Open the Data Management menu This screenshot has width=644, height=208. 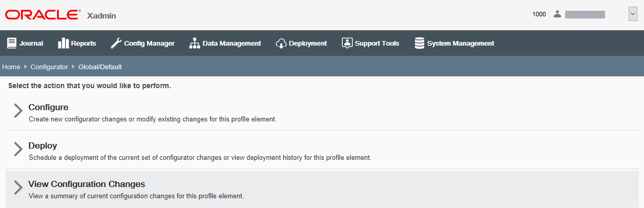pyautogui.click(x=232, y=44)
